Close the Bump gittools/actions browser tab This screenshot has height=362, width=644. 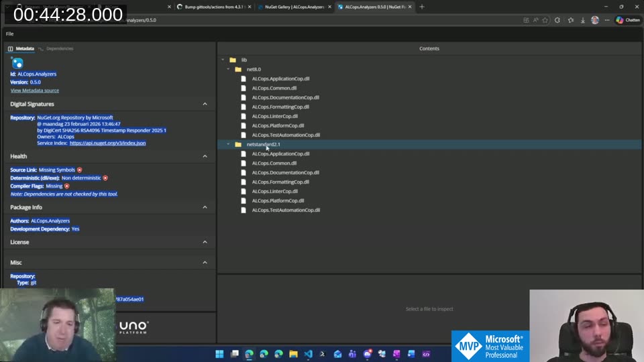(250, 7)
